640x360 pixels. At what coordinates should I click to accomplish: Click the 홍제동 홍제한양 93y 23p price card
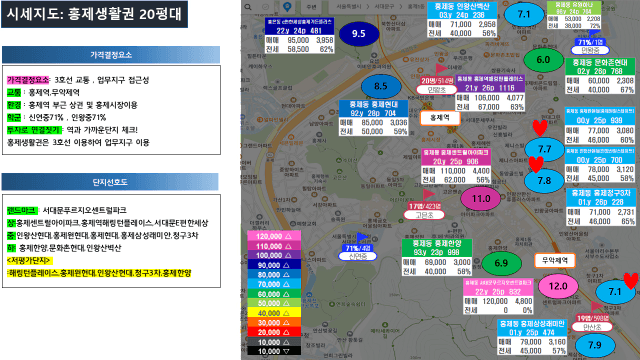pos(437,257)
